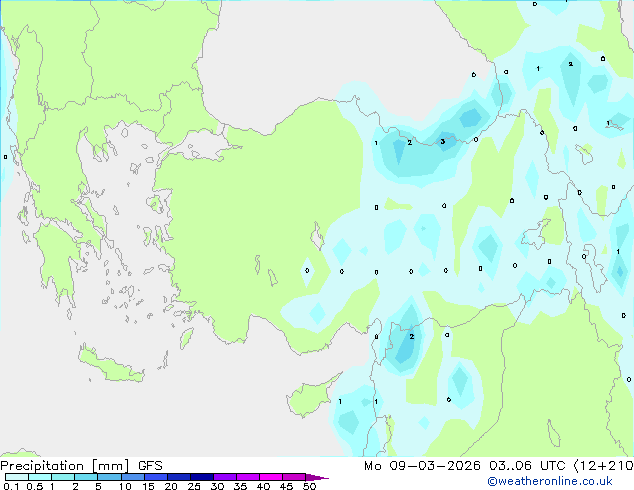The width and height of the screenshot is (634, 490).
Task: Click the '45' legend value label
Action: pos(286,486)
